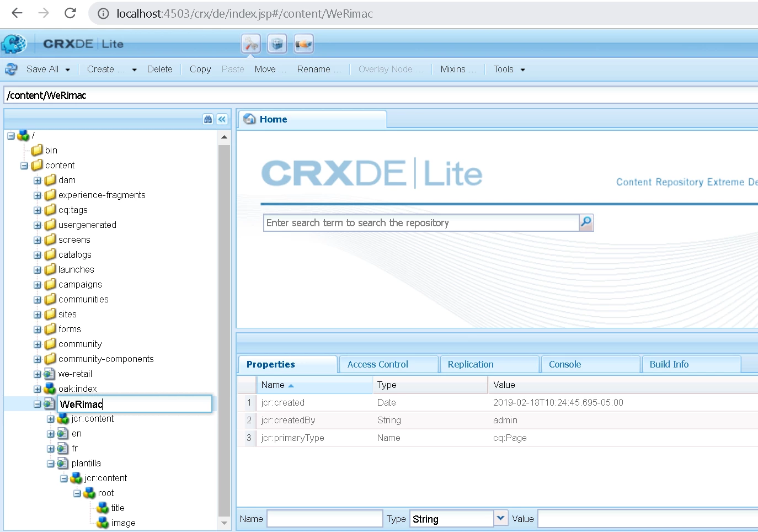Collapse the plantilla node
The width and height of the screenshot is (758, 532).
[51, 464]
